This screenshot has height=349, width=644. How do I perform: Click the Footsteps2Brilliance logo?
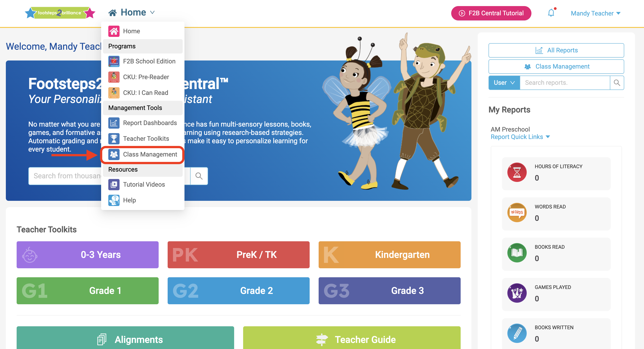[60, 13]
